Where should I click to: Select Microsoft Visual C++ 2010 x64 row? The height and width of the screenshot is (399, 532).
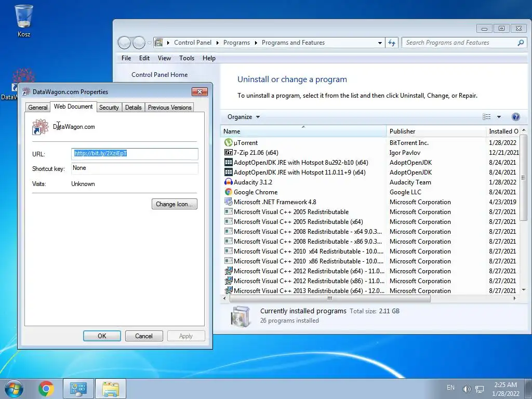click(371, 251)
